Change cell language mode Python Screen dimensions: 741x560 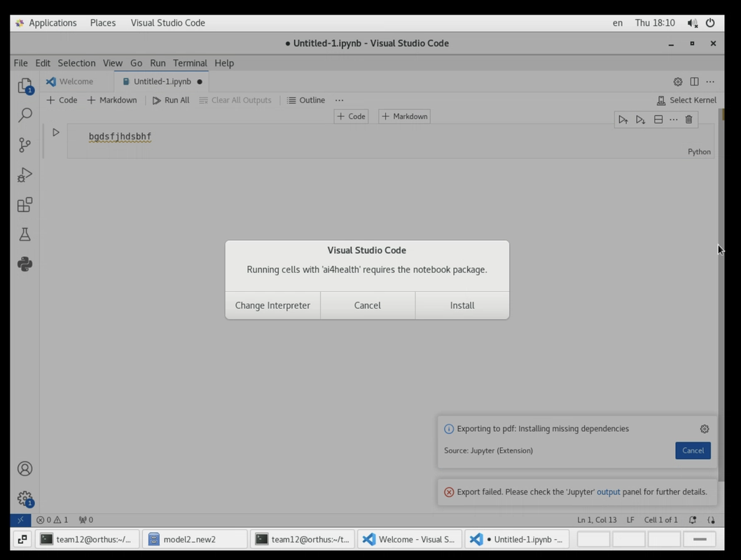[699, 152]
